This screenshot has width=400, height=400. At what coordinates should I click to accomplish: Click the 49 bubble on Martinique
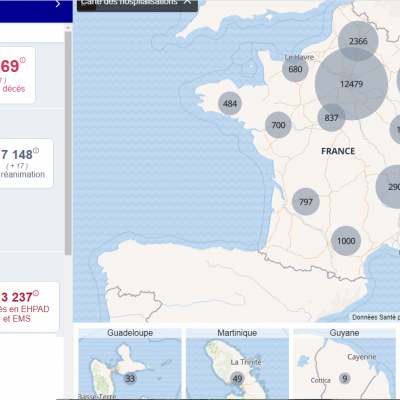click(237, 379)
